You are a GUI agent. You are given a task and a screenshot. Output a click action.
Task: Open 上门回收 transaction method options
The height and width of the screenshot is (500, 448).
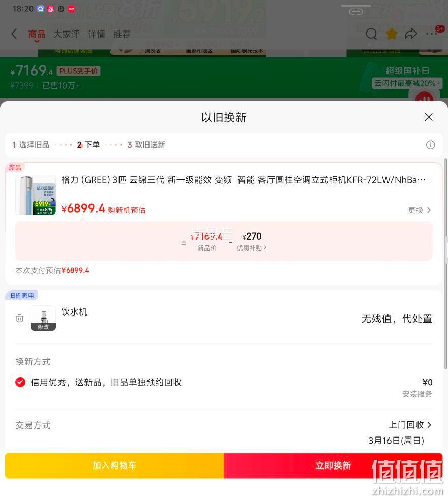410,425
